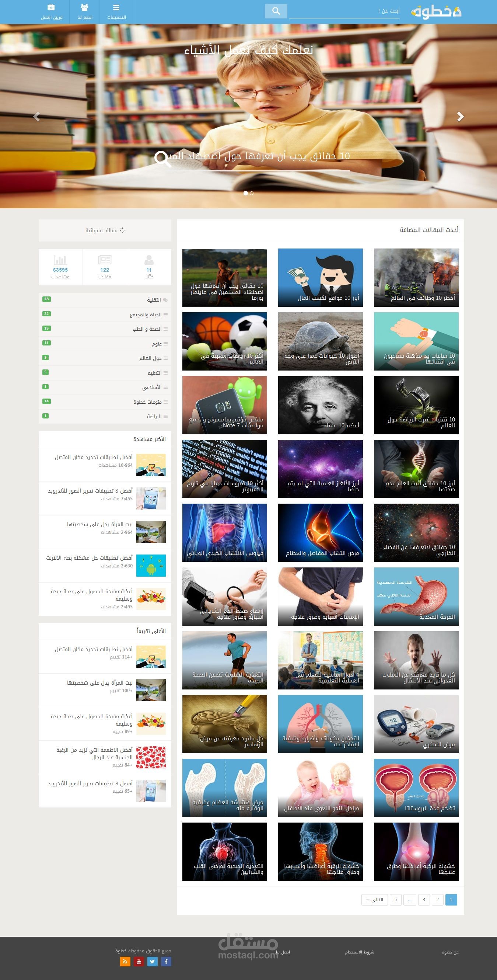Select current pagination page 1
The height and width of the screenshot is (980, 497).
(451, 899)
